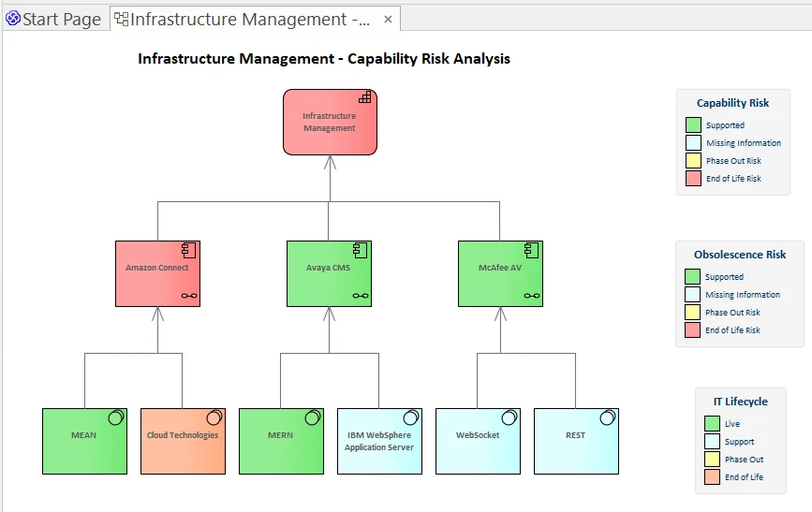This screenshot has height=512, width=812.
Task: Click 'Missing Information' in Obsolescence Risk legend
Action: (743, 295)
